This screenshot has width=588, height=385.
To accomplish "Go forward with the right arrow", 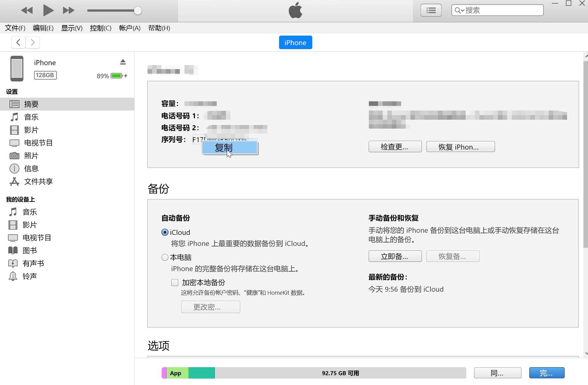I will tap(33, 42).
